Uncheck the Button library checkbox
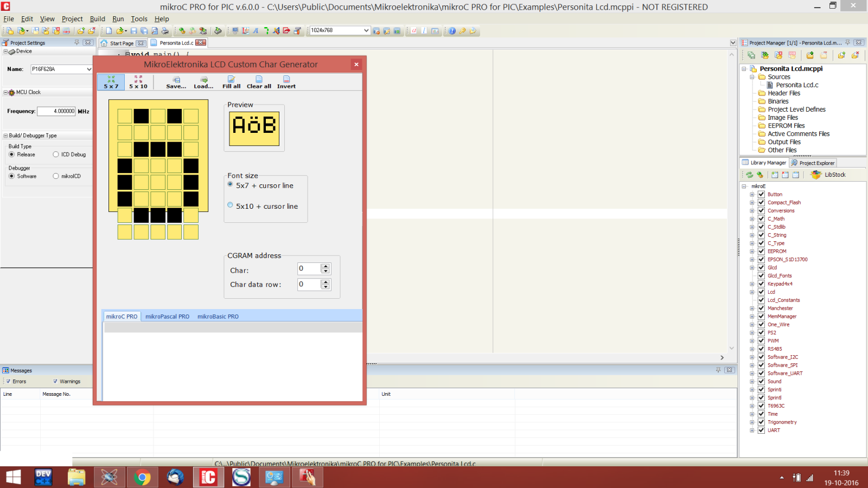This screenshot has height=488, width=868. (761, 194)
